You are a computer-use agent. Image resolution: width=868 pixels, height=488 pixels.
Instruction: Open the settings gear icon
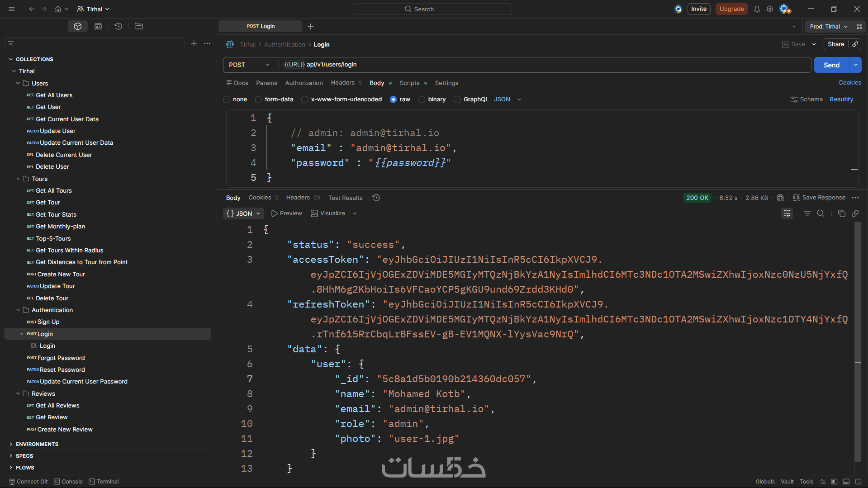(770, 9)
